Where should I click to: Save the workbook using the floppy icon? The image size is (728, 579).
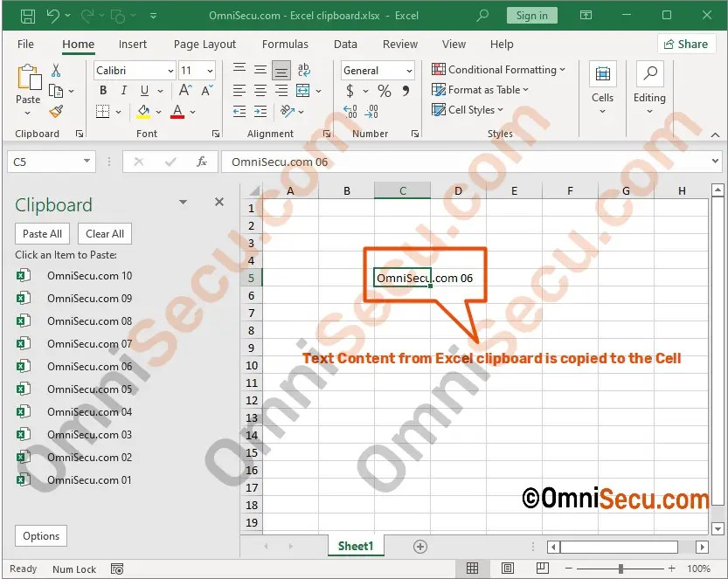point(28,16)
